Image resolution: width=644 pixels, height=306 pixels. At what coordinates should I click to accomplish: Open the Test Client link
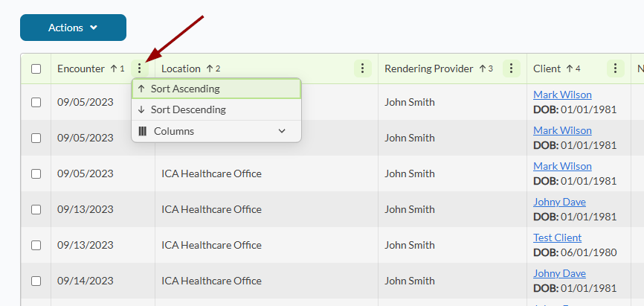tap(557, 238)
